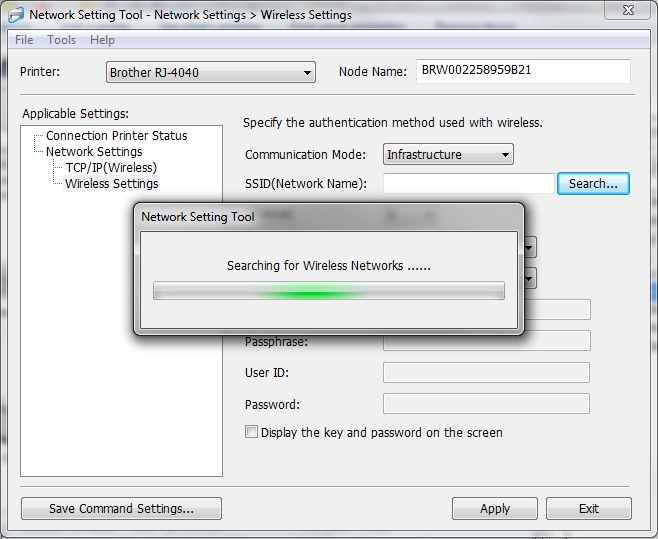
Task: Click the Password input field
Action: pyautogui.click(x=486, y=405)
